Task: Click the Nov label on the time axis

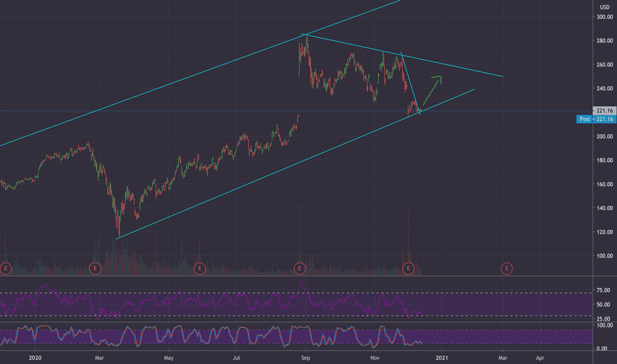Action: click(375, 357)
